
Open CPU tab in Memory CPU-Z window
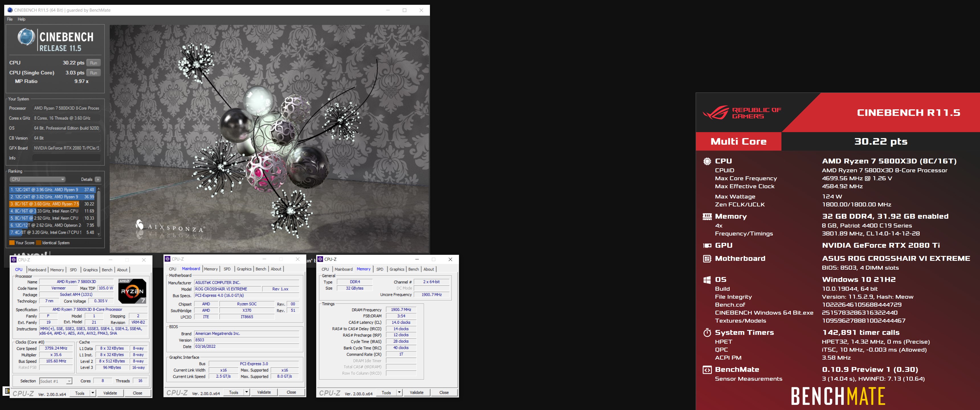[325, 269]
